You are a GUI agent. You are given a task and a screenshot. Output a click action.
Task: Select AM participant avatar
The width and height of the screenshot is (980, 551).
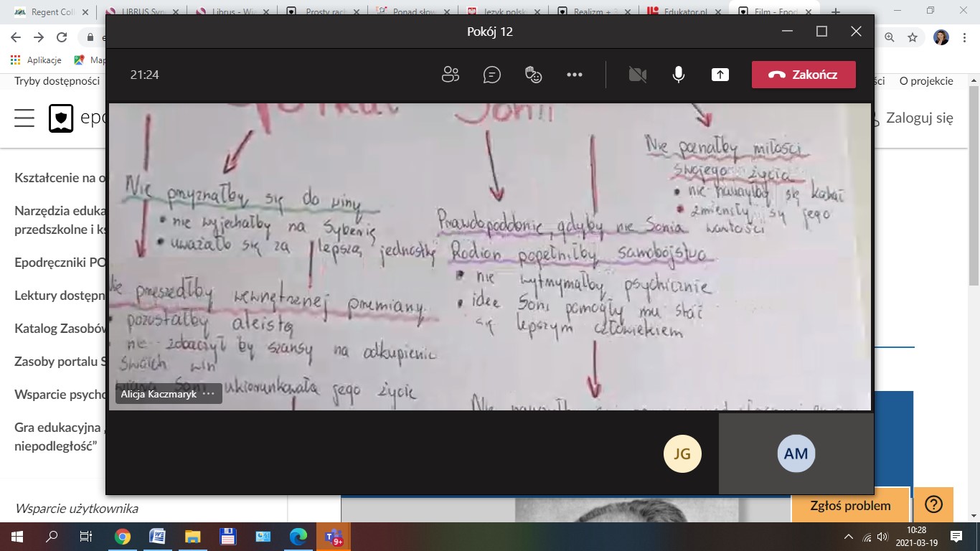[x=796, y=453]
